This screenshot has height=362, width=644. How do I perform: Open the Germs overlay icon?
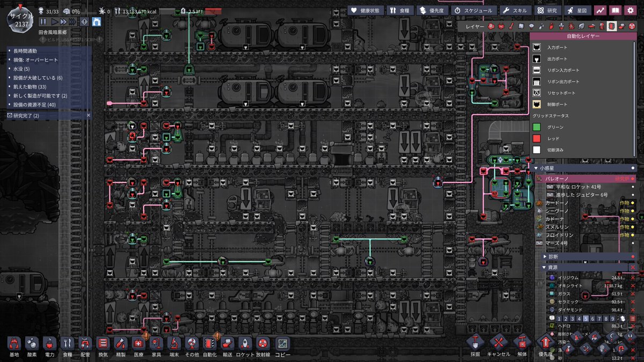tap(572, 26)
